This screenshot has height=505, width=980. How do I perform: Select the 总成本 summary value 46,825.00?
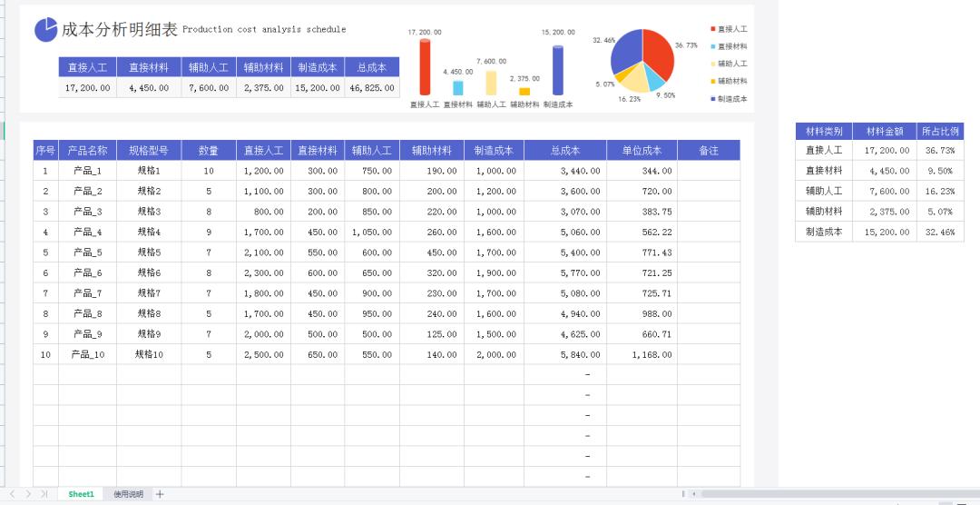click(x=372, y=88)
